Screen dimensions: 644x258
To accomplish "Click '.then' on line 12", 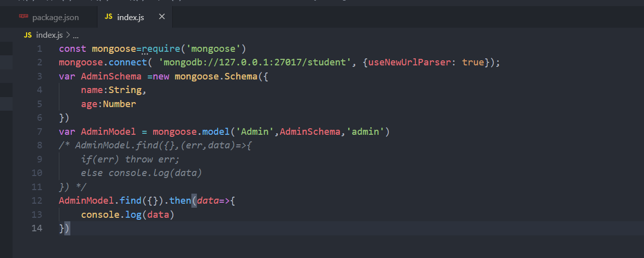I will (177, 201).
